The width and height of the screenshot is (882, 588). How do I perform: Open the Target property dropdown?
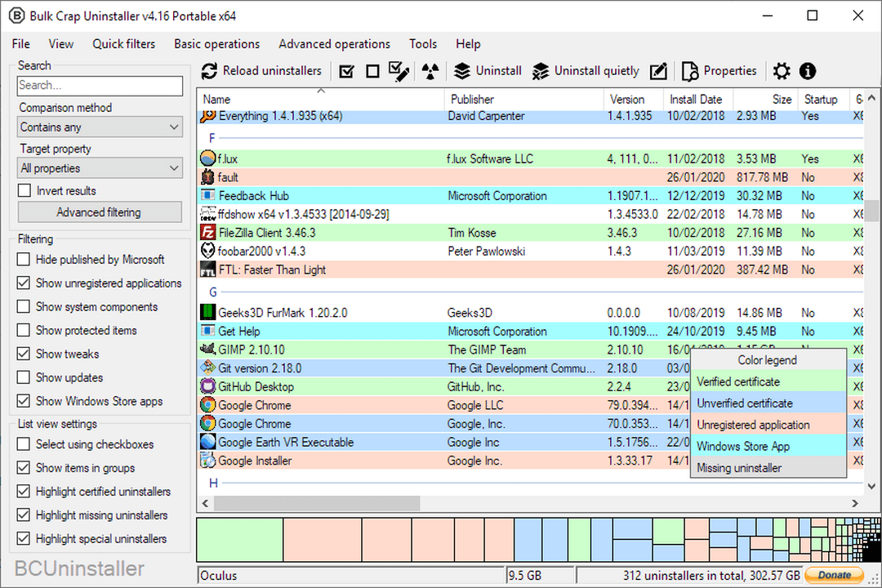coord(99,168)
